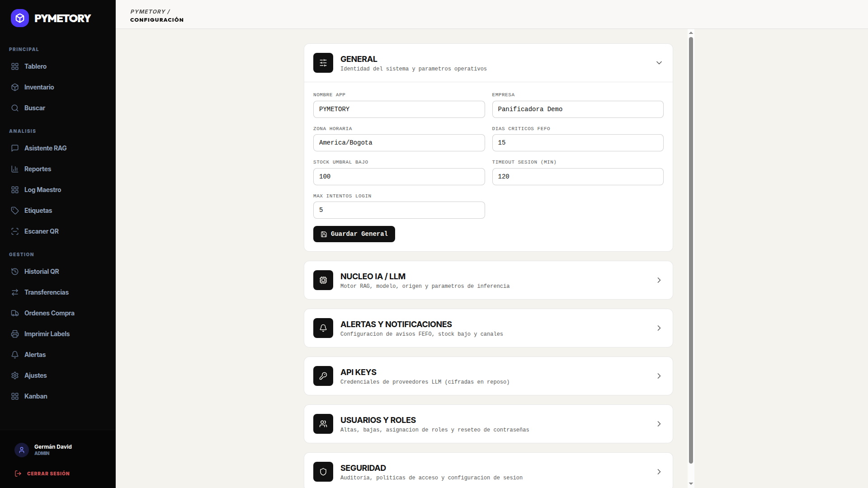Click the Germán David user avatar icon

tap(22, 450)
